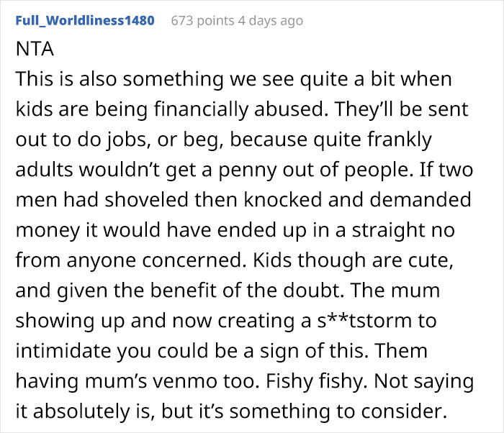Click the opening words "This is also something"
The height and width of the screenshot is (433, 504).
pyautogui.click(x=120, y=79)
